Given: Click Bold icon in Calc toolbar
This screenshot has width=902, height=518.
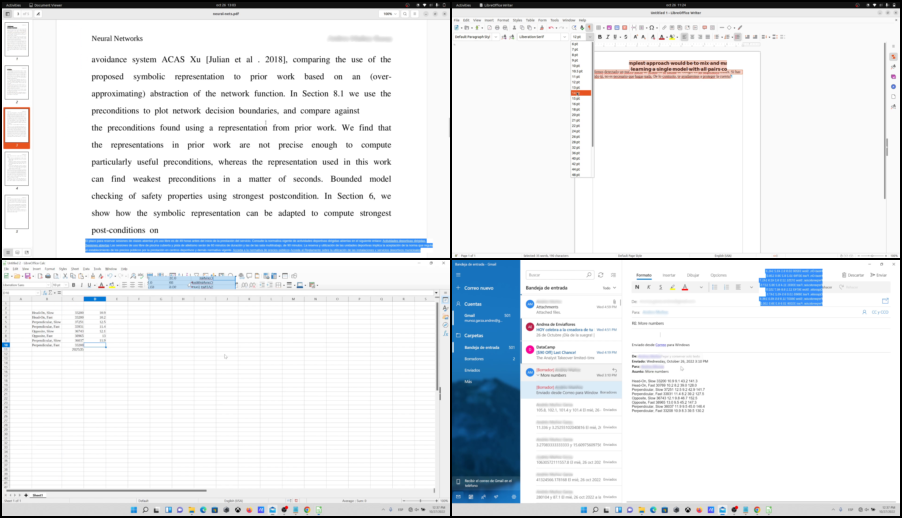Looking at the screenshot, I should (x=73, y=285).
